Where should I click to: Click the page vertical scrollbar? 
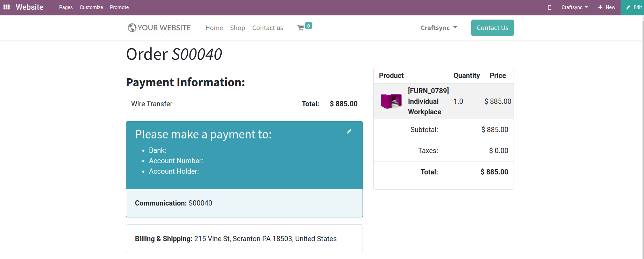coord(643,140)
